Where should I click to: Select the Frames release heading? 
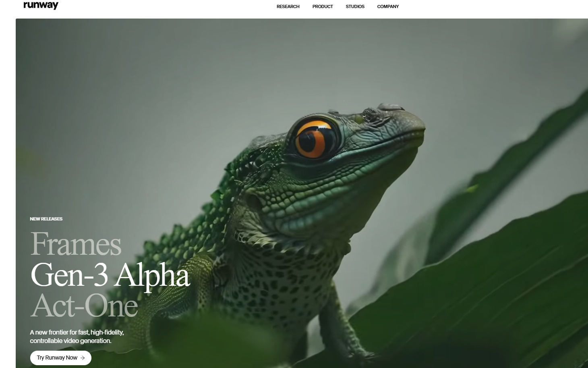pyautogui.click(x=76, y=244)
